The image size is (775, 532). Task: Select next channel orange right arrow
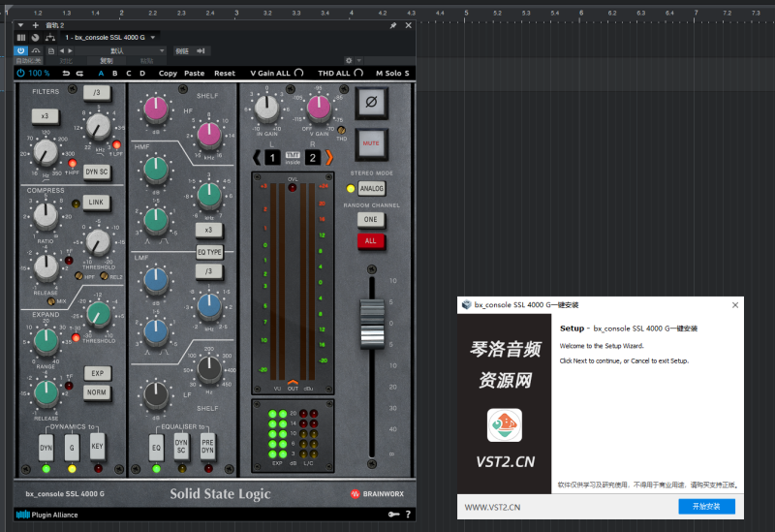[x=329, y=158]
